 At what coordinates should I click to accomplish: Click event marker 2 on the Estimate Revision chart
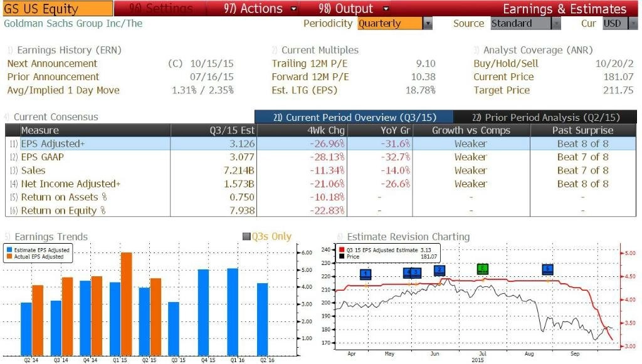pos(439,270)
